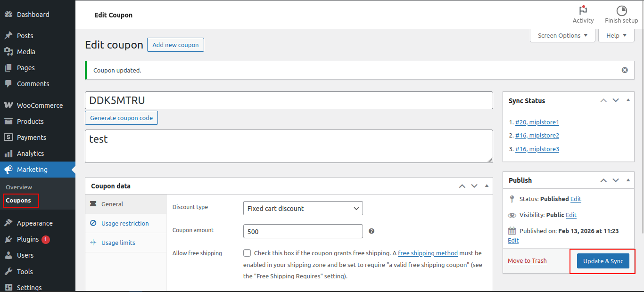This screenshot has width=644, height=292.
Task: Toggle the Coupon data panel triangle
Action: (487, 186)
